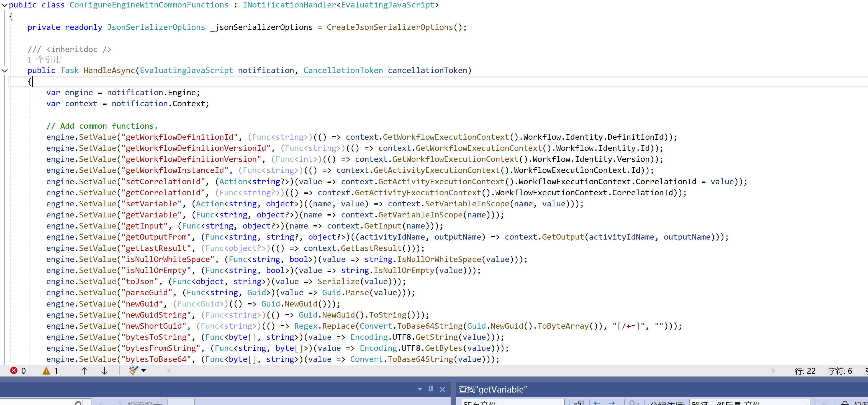868x405 pixels.
Task: Go to next issue with down arrow
Action: coord(104,371)
